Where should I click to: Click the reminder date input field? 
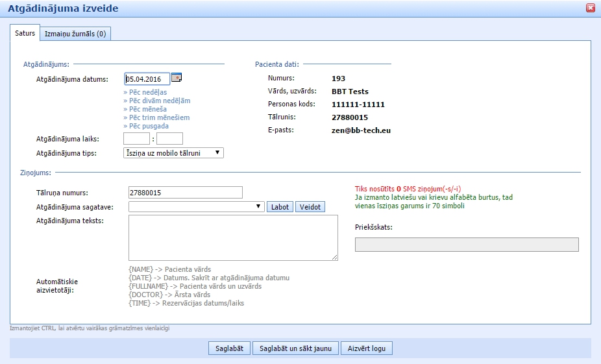coord(147,79)
